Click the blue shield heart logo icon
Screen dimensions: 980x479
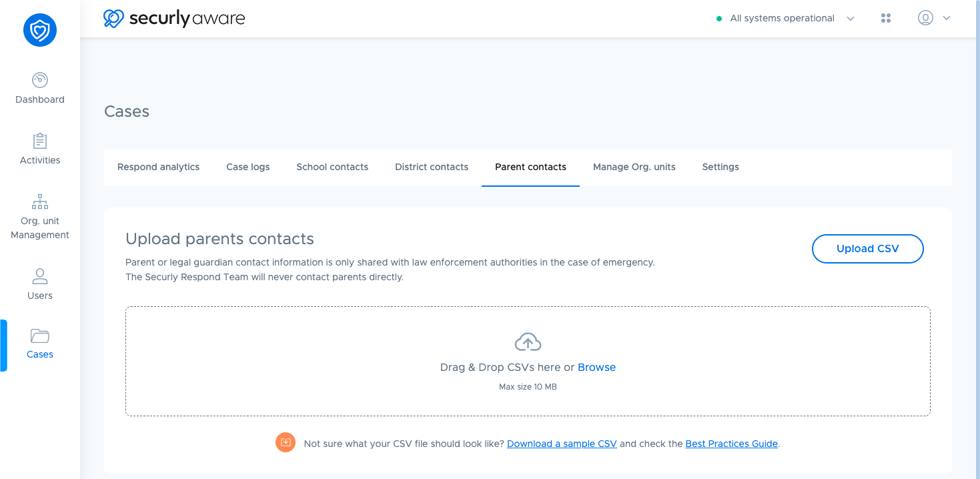pos(40,30)
